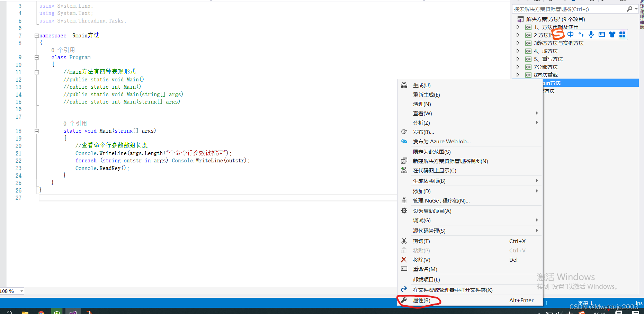The height and width of the screenshot is (314, 644).
Task: Open the Solution Explorer search options dropdown arrow
Action: point(636,9)
